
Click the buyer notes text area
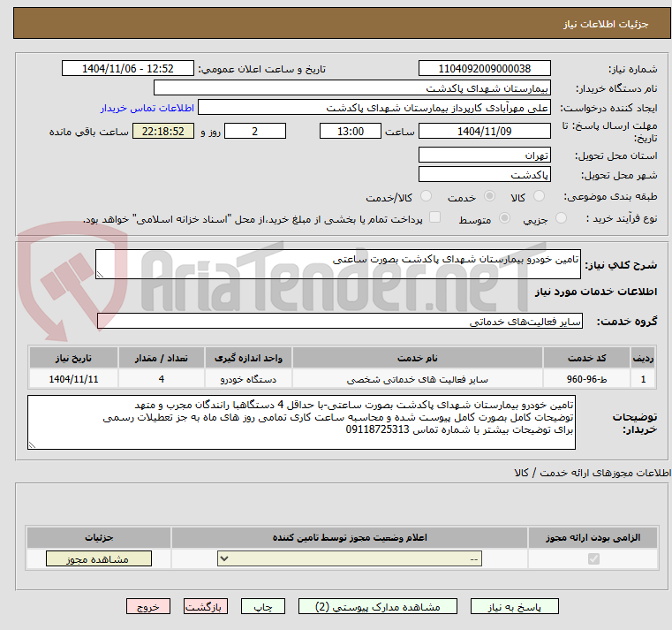pos(301,422)
